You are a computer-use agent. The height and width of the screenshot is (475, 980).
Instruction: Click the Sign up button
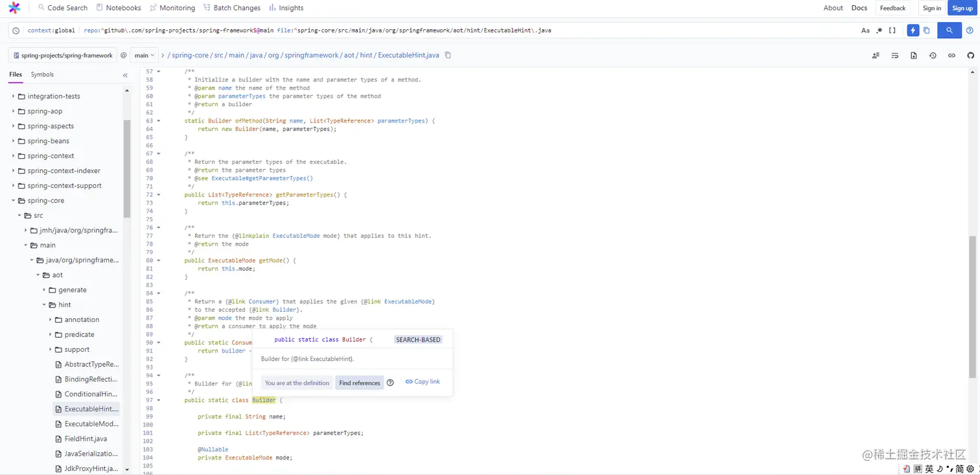(x=962, y=8)
